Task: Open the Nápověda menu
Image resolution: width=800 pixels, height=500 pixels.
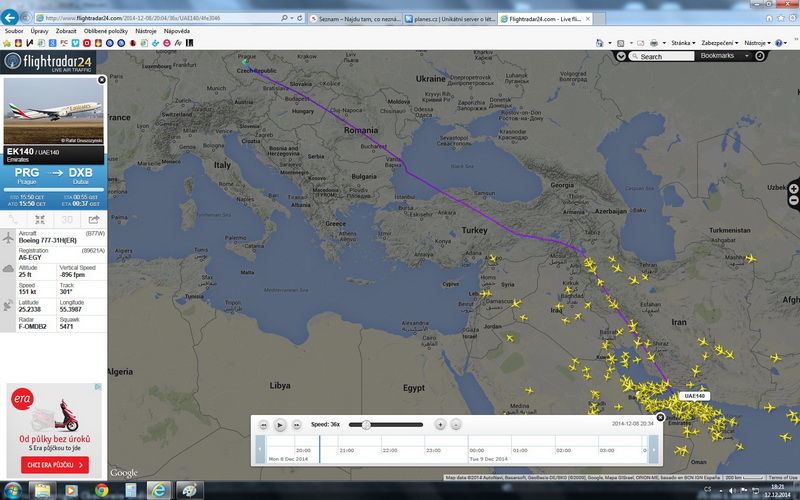Action: pyautogui.click(x=177, y=31)
